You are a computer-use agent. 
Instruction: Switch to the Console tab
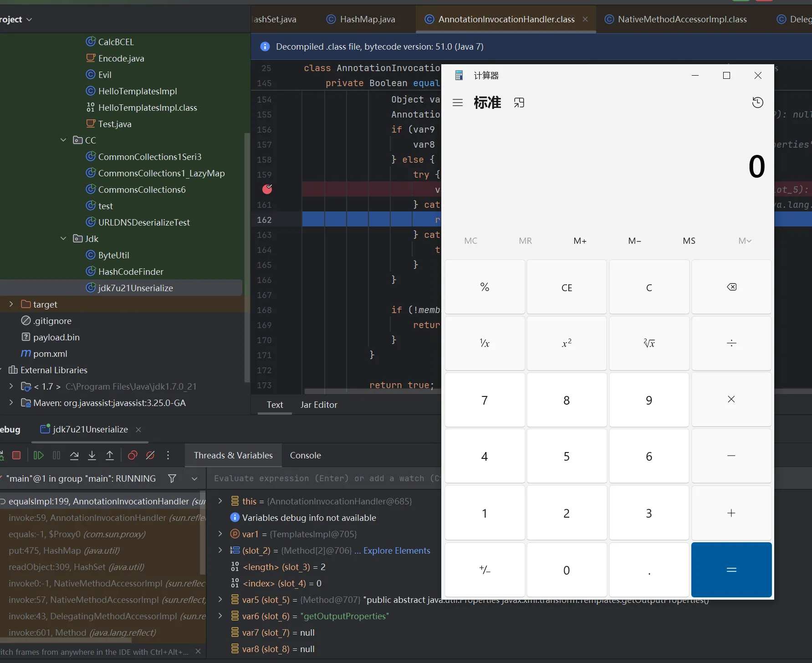pos(305,455)
